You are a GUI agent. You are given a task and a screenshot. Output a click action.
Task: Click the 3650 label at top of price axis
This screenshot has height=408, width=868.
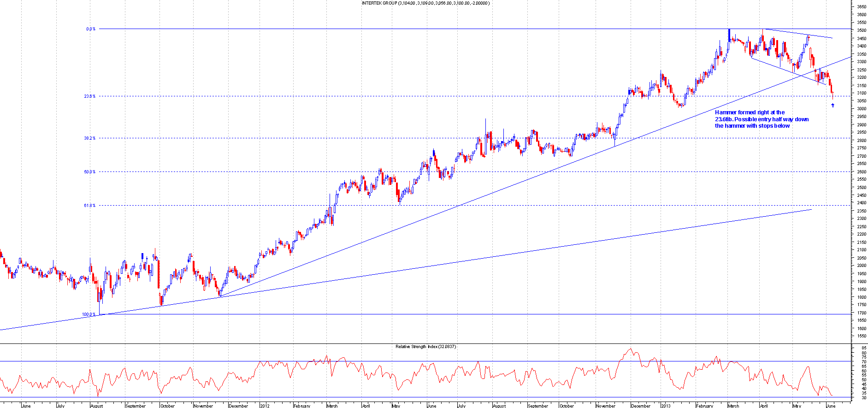pos(861,7)
